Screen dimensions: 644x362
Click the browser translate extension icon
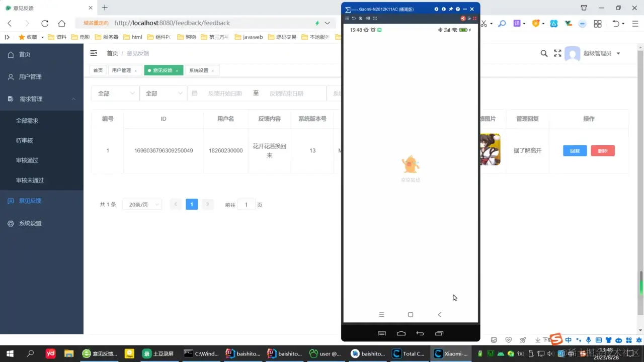517,23
